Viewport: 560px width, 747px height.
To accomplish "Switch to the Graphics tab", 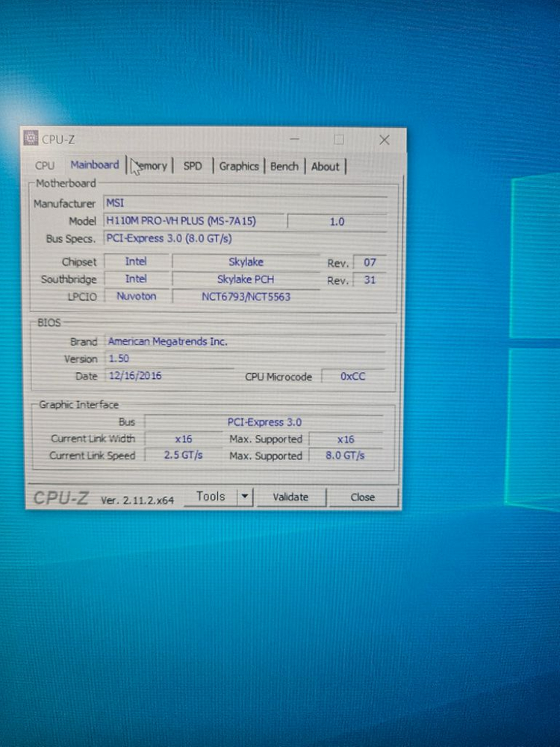I will coord(239,167).
